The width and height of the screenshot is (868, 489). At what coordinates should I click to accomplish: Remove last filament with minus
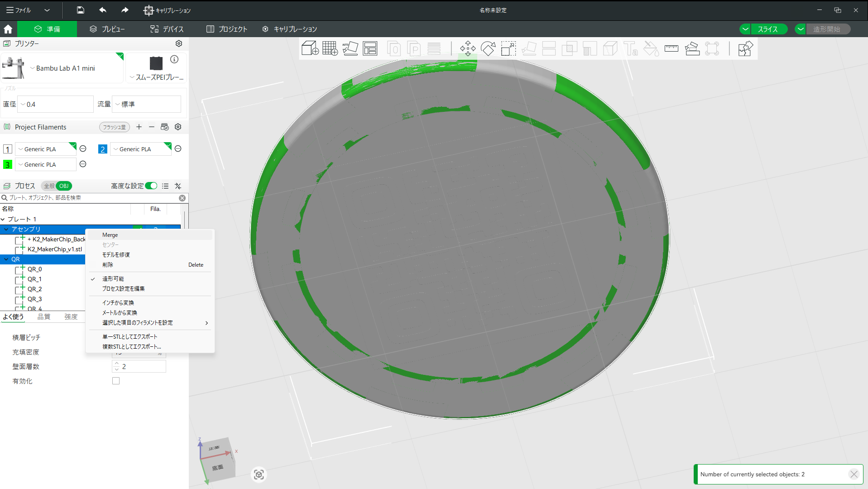152,127
